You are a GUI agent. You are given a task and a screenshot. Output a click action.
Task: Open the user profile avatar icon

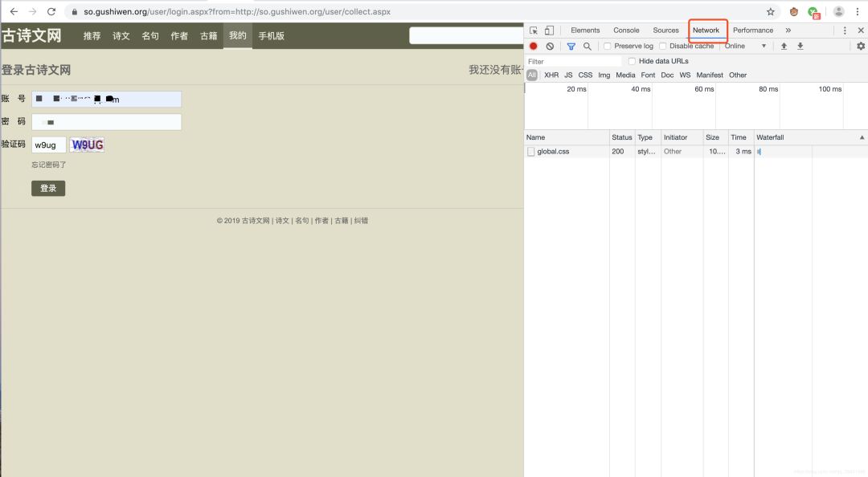coord(838,11)
